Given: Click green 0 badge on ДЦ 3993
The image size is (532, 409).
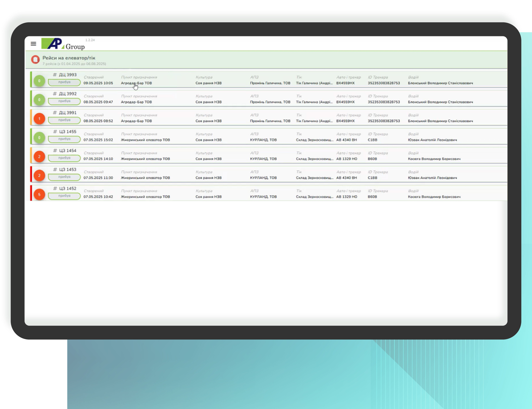Looking at the screenshot, I should [x=39, y=81].
